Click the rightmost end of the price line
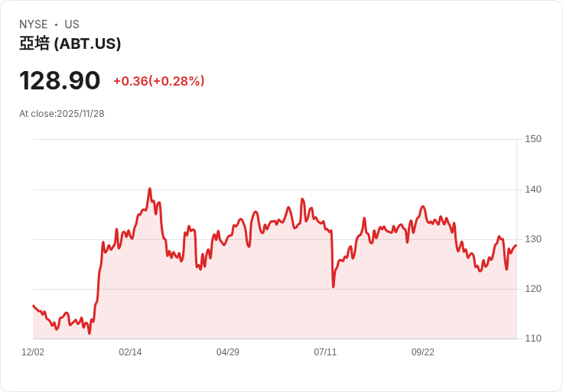563x392 pixels. point(516,245)
